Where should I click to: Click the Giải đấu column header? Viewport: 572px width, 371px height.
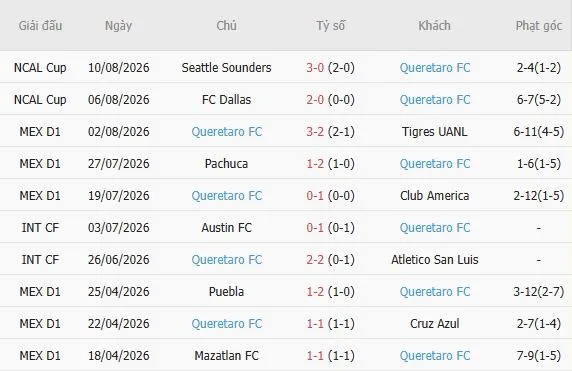[40, 26]
